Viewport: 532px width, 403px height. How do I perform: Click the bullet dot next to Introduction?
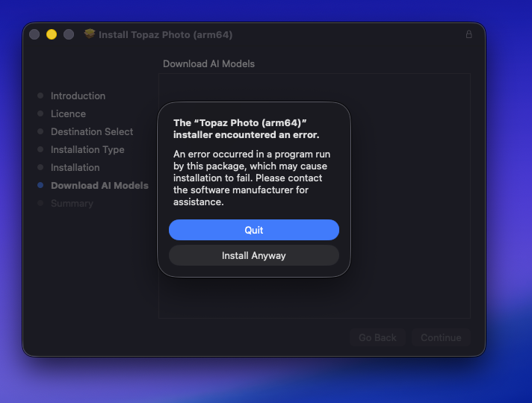[40, 96]
